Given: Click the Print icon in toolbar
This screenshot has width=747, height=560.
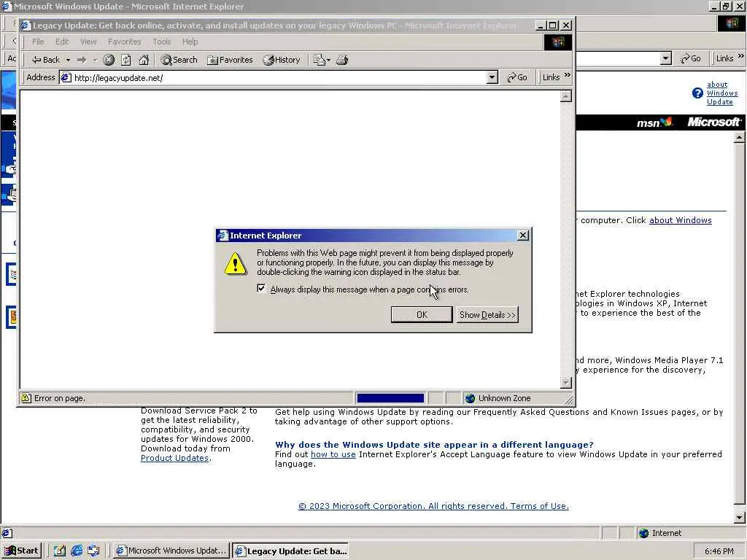Looking at the screenshot, I should click(342, 60).
